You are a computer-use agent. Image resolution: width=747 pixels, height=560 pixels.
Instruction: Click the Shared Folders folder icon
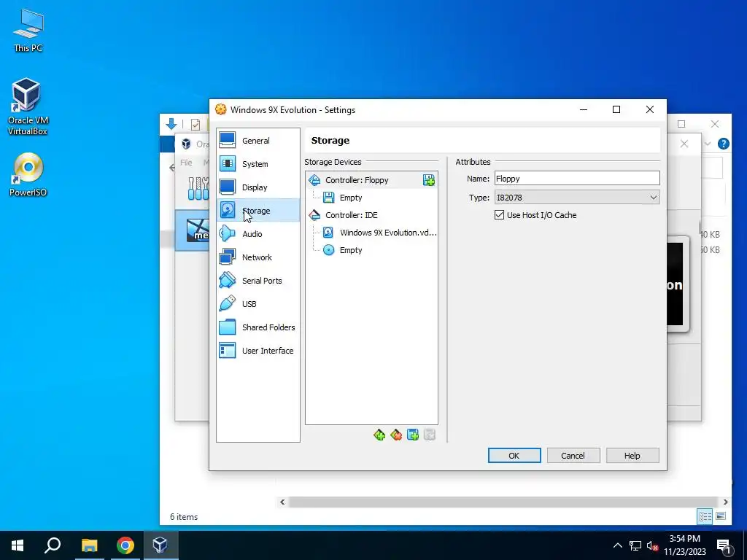tap(228, 327)
